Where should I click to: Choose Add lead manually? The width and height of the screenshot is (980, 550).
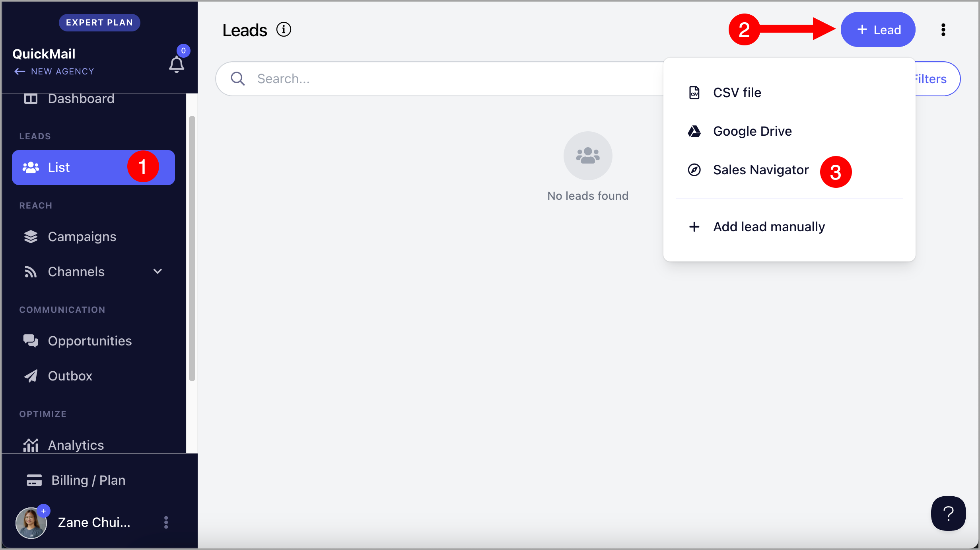coord(789,227)
